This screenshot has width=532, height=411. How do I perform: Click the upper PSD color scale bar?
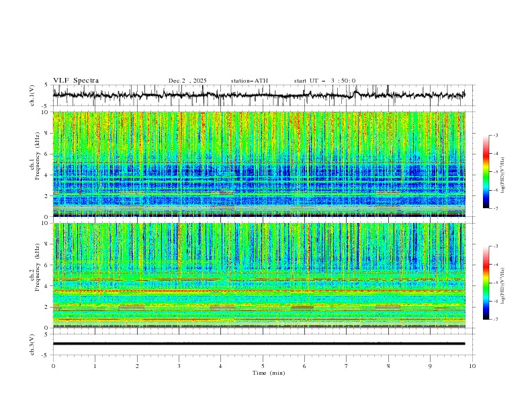(x=486, y=172)
